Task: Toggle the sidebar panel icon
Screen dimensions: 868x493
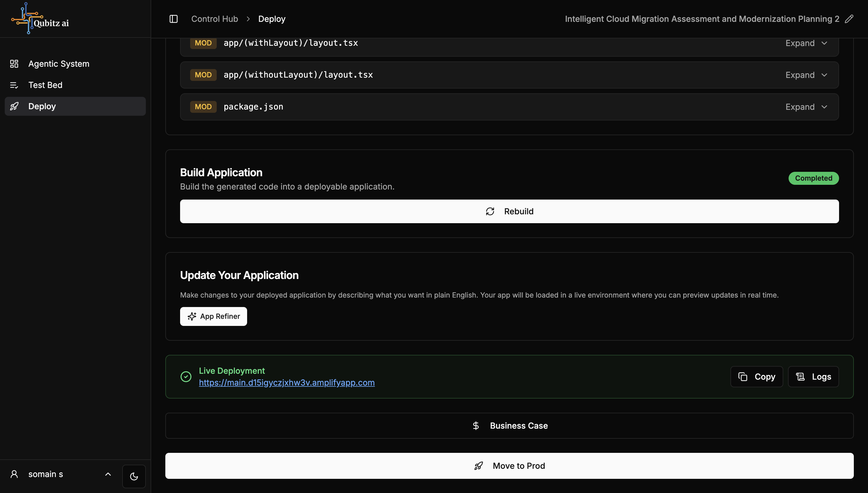Action: (173, 19)
